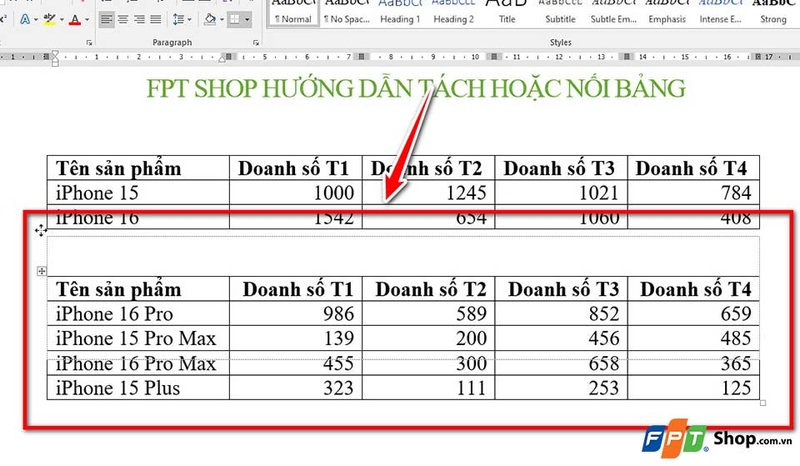Click the value 852 cell
The width and height of the screenshot is (800, 466).
[561, 313]
